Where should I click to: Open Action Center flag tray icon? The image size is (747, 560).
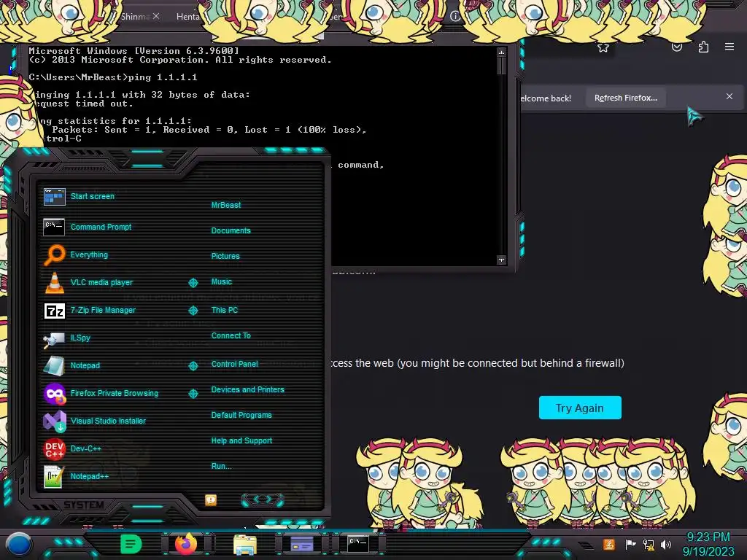tap(630, 544)
